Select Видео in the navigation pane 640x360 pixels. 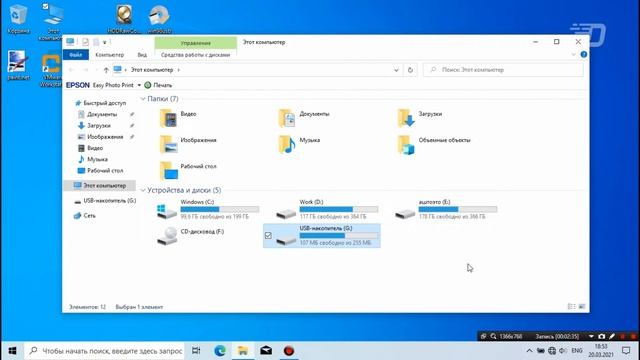point(91,148)
